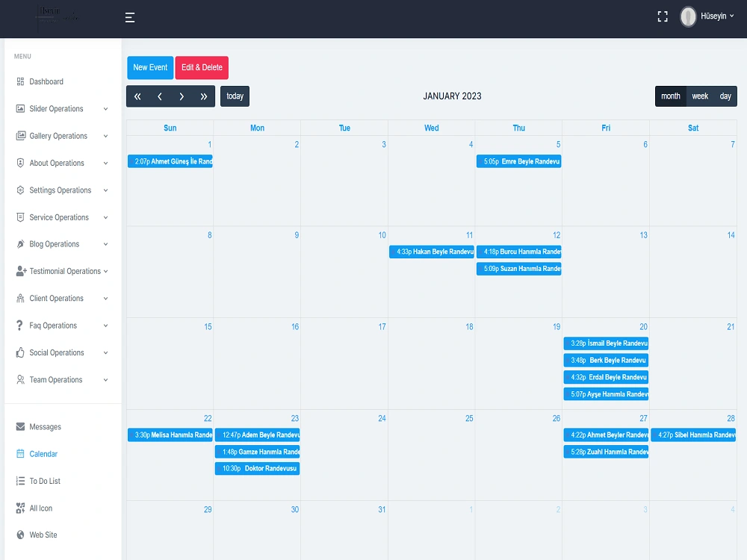
Task: Click the Messages envelope icon
Action: coord(20,426)
